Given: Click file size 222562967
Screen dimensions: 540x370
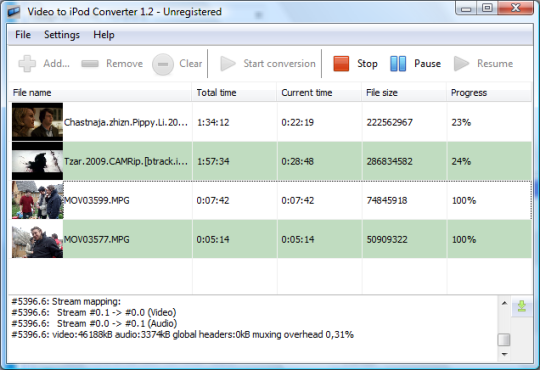Looking at the screenshot, I should [x=390, y=123].
